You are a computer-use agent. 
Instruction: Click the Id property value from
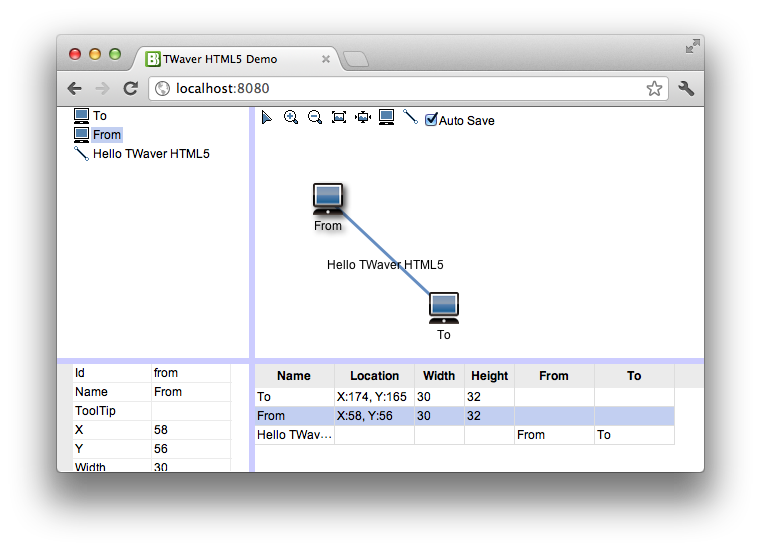coord(190,373)
